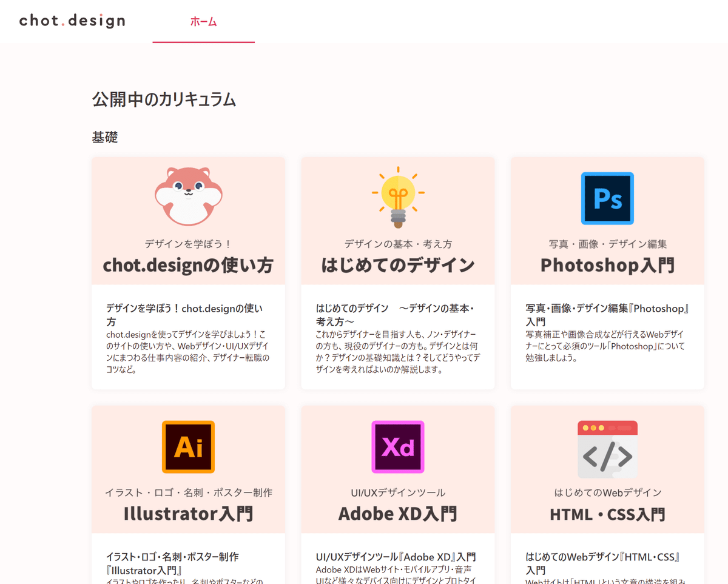Screen dimensions: 728x584
Task: Click the HTML code window icon
Action: pos(607,449)
